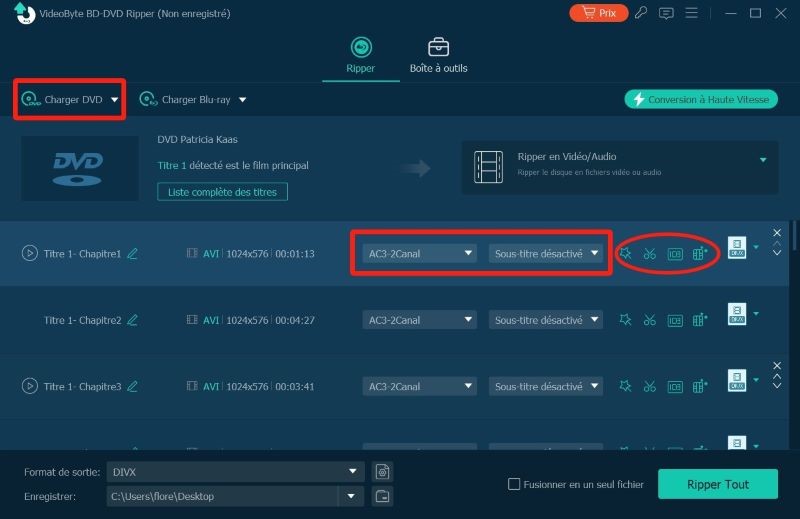Remove Chapitre3 with the X icon
800x519 pixels.
777,365
